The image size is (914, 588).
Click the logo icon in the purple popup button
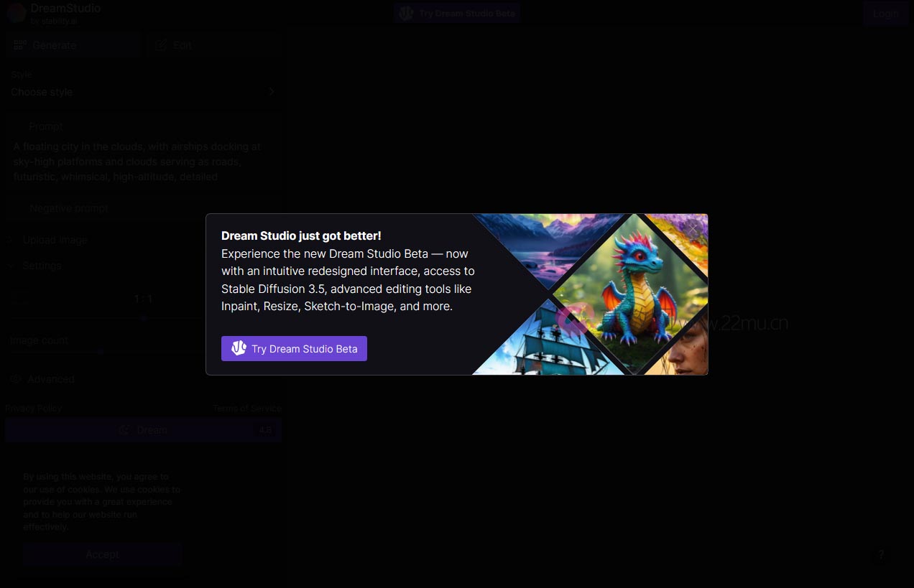239,349
